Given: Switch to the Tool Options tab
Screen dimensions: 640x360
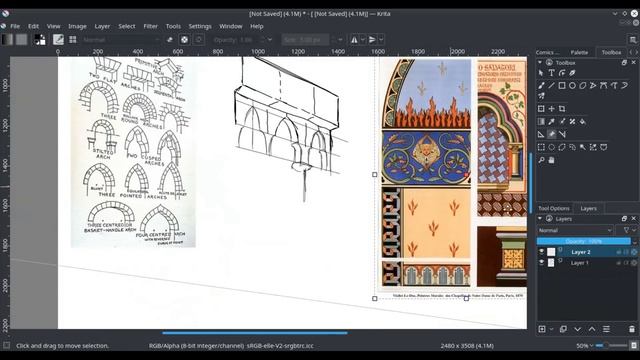Looking at the screenshot, I should [x=553, y=208].
